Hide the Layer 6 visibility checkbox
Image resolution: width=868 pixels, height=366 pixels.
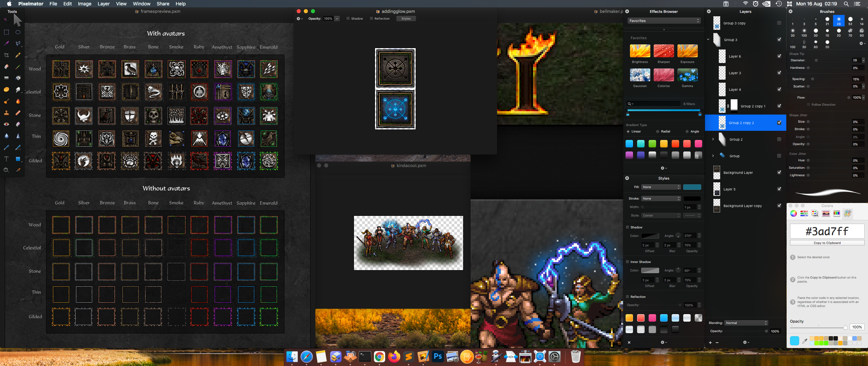click(779, 56)
